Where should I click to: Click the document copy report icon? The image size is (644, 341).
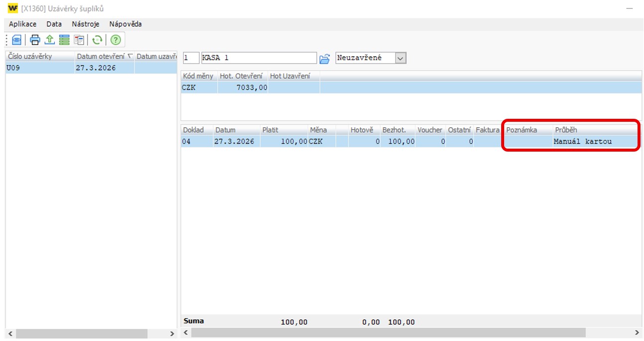[x=79, y=40]
